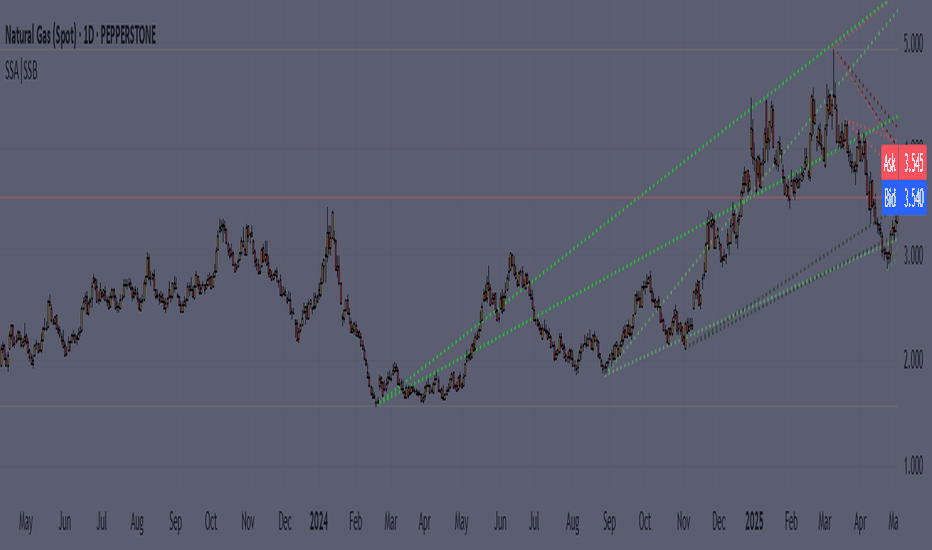
Task: Click the blue Bid 3.540 price label
Action: coord(904,198)
